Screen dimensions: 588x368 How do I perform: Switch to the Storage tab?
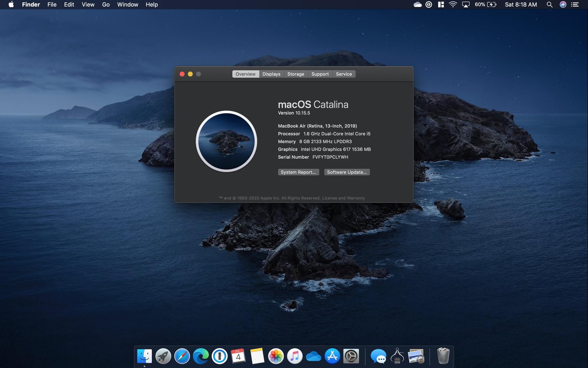(296, 74)
